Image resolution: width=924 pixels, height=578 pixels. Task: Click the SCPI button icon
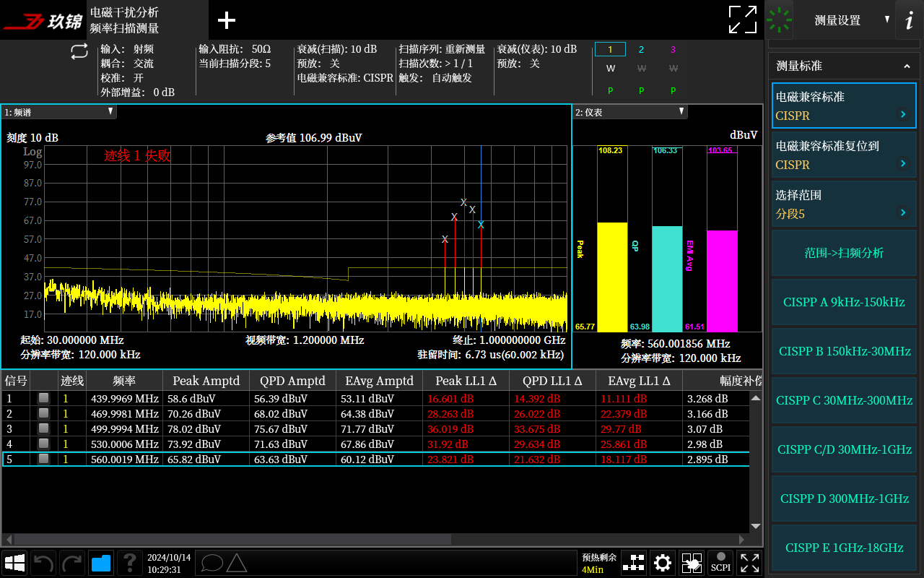coord(720,562)
